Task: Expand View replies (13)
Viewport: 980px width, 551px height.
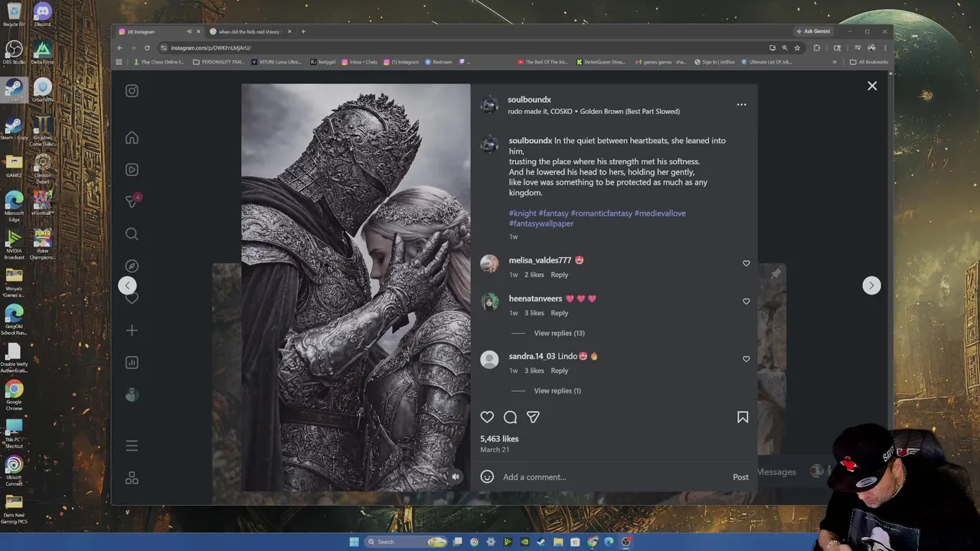Action: [x=559, y=333]
